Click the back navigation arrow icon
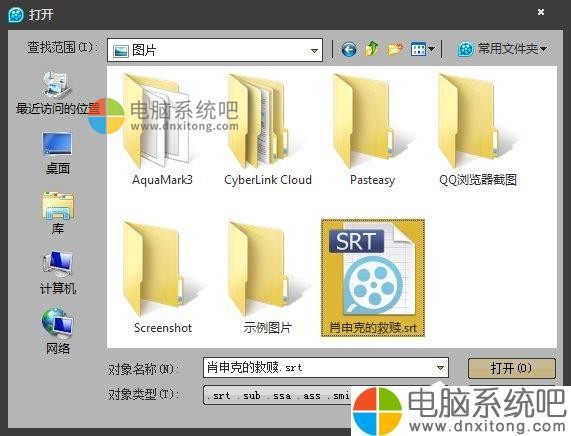Screen dimensions: 571x436 pyautogui.click(x=348, y=49)
